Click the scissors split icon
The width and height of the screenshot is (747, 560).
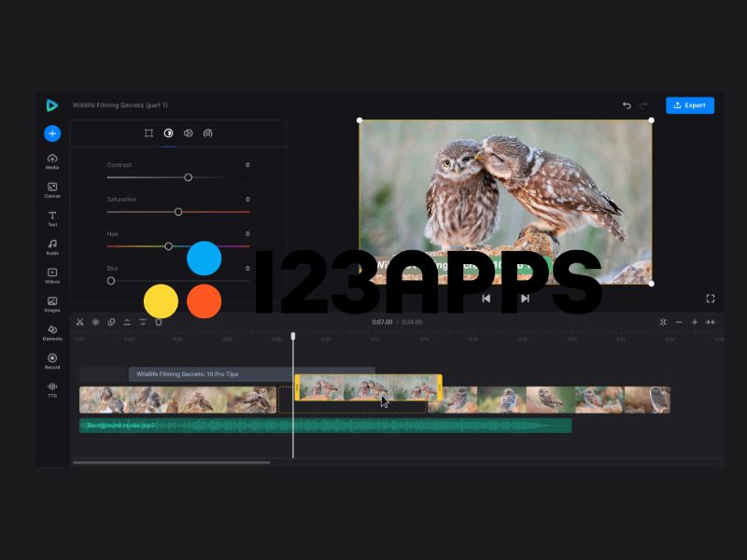coord(80,322)
